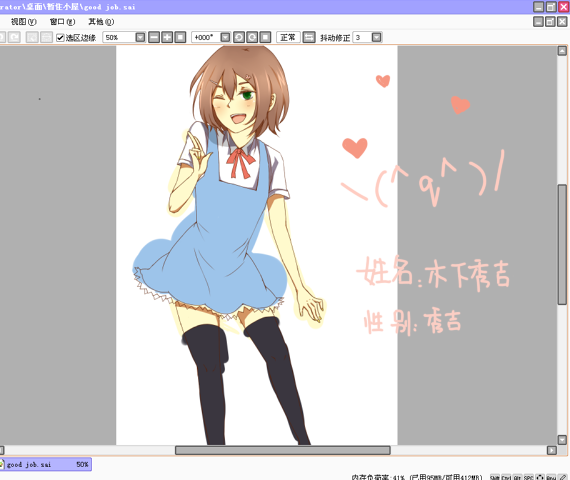Screen dimensions: 570x480
Task: Click the pen indicator icon in status bar
Action: (x=563, y=477)
